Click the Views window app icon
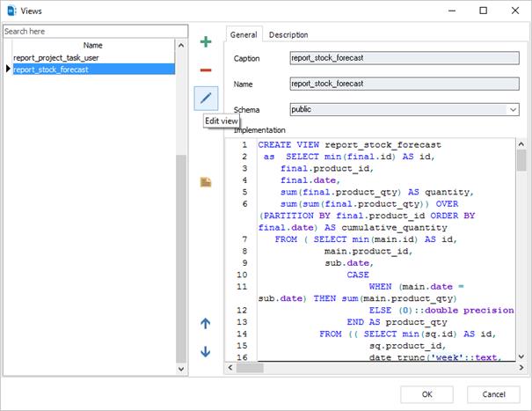Image resolution: width=532 pixels, height=411 pixels. tap(12, 11)
